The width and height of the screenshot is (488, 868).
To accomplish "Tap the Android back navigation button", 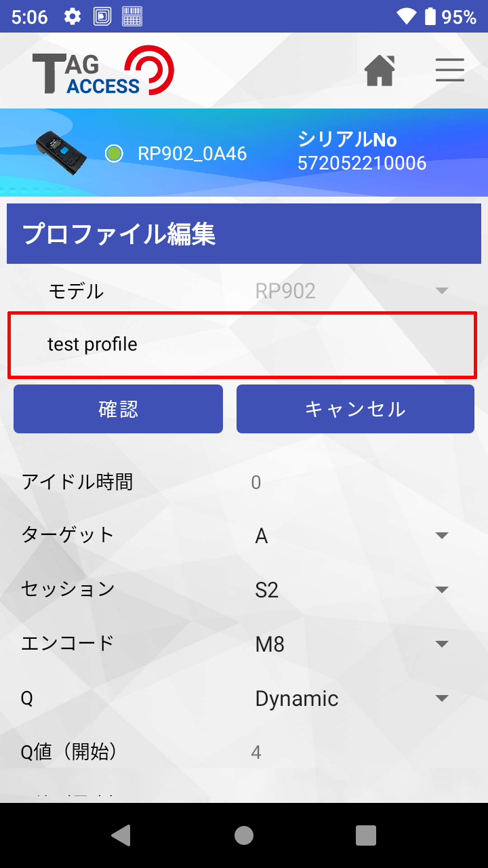I will click(x=121, y=835).
